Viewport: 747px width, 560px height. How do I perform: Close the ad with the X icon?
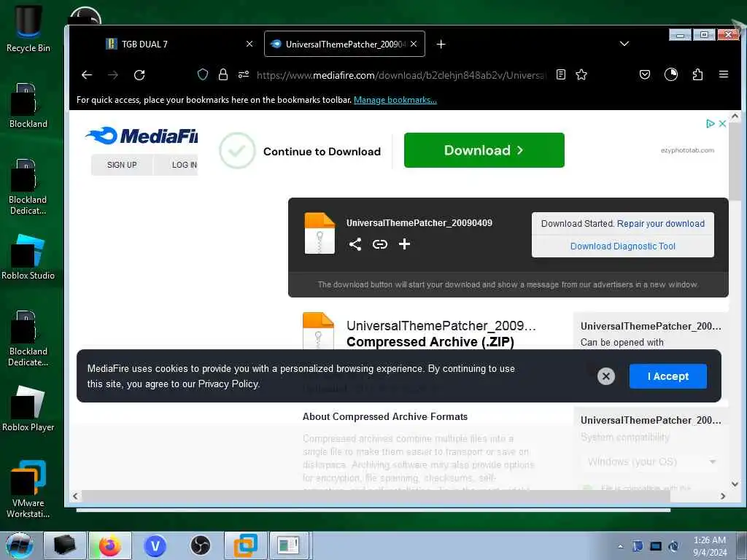click(722, 124)
